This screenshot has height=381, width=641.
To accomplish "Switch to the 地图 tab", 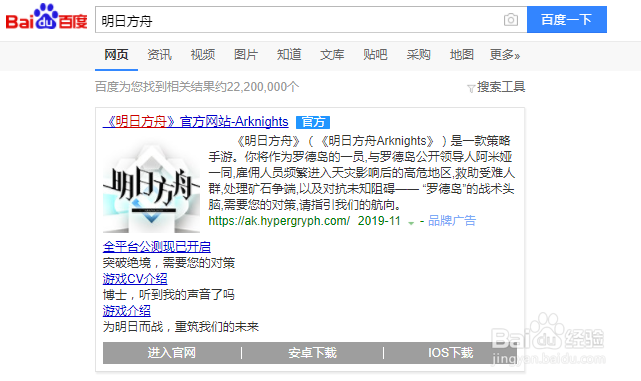I will click(x=462, y=55).
